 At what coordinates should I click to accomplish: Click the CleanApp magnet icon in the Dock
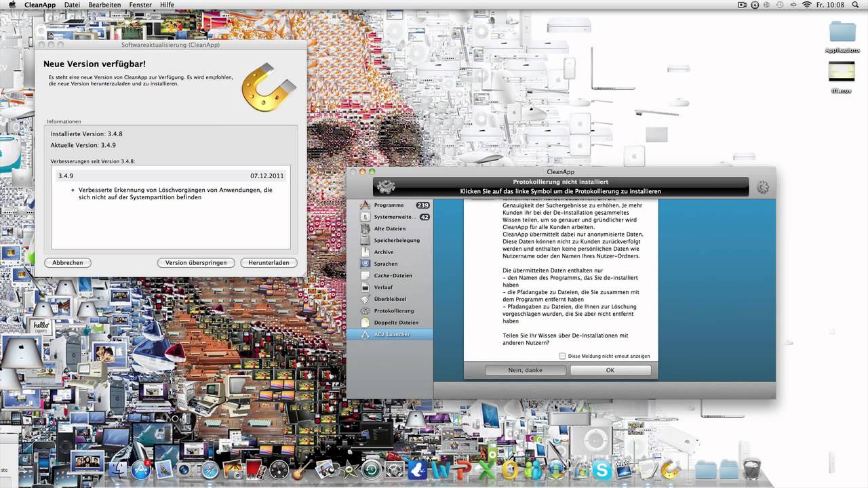(671, 469)
